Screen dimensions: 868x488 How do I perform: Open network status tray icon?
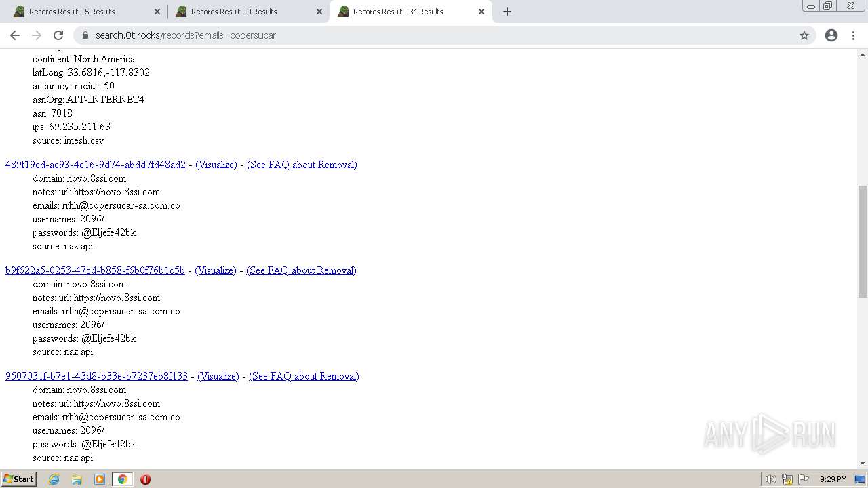[787, 479]
